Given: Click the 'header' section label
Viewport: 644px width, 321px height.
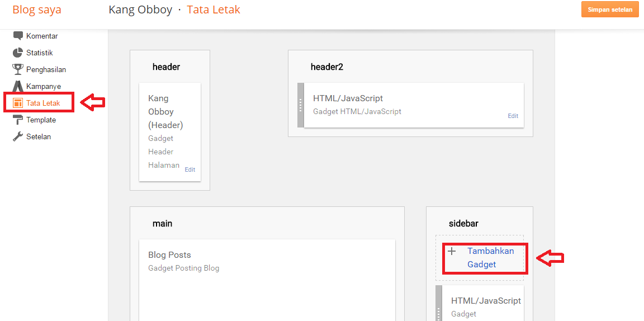Looking at the screenshot, I should pyautogui.click(x=167, y=67).
